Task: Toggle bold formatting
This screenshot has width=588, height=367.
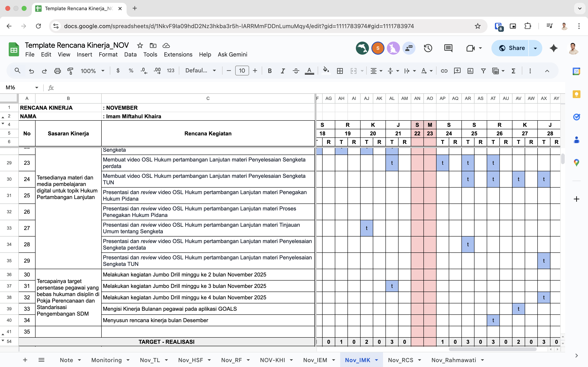Action: pos(269,71)
